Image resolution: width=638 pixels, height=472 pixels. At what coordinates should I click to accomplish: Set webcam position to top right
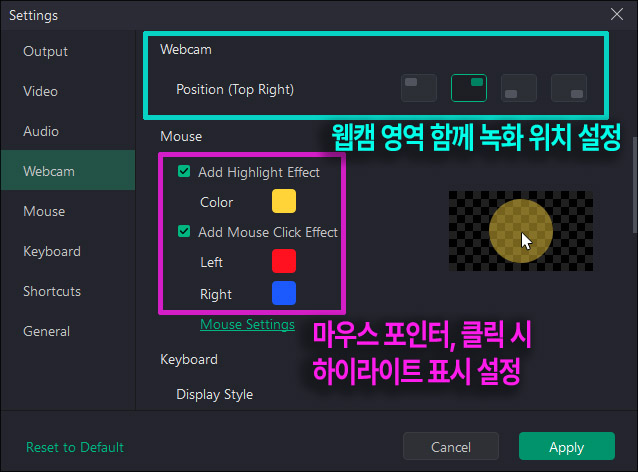tap(469, 88)
